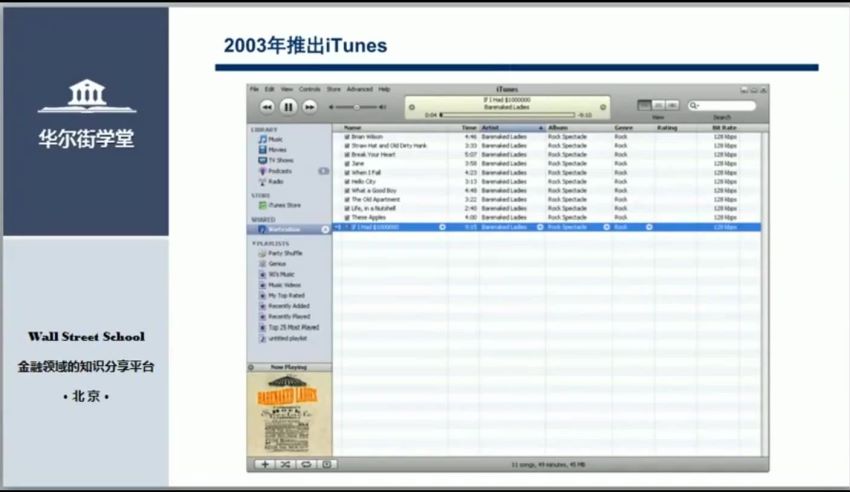Skip forward with the next track button

(309, 107)
